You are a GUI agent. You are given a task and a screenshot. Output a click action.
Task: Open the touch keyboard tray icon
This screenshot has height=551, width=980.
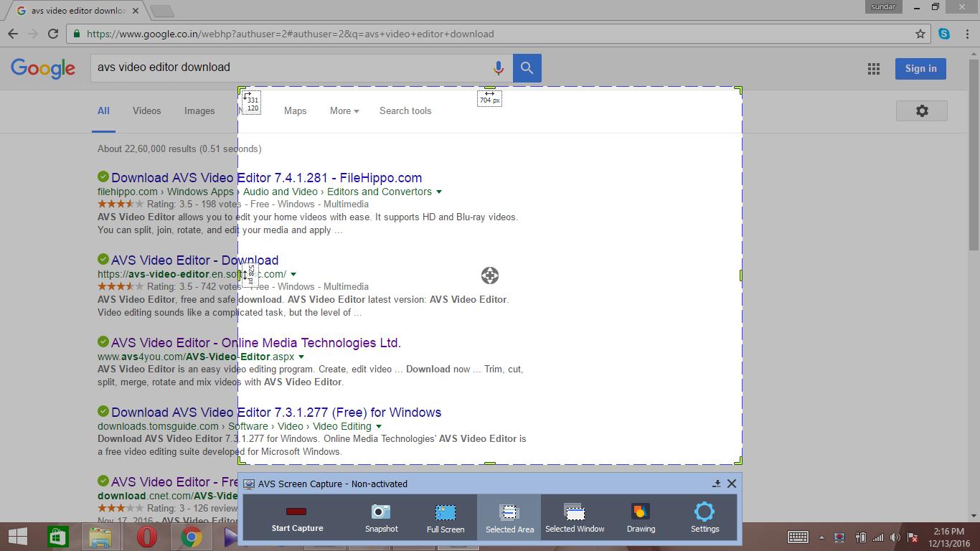[798, 537]
